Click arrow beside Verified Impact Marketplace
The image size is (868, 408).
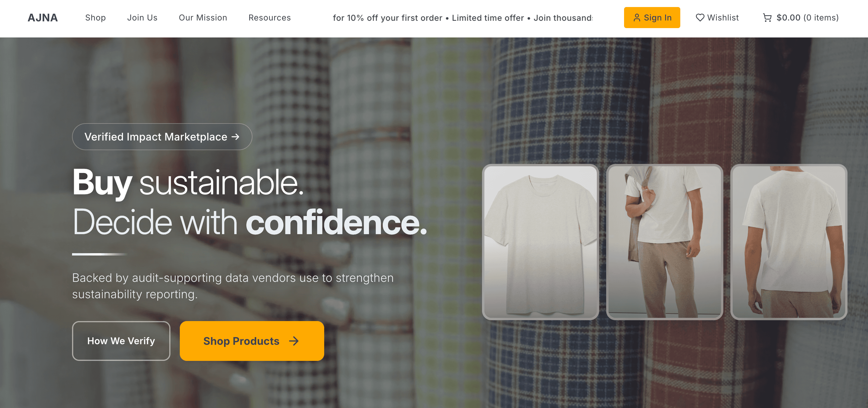point(235,137)
